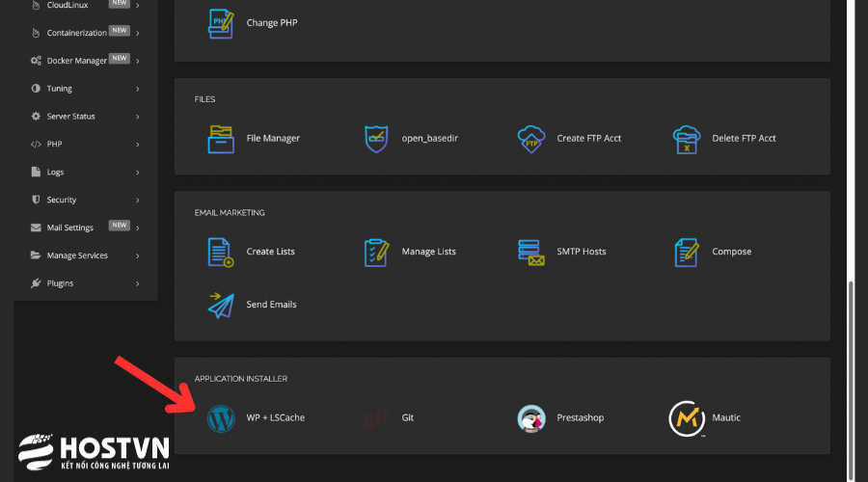Click the Plugins plug icon
The height and width of the screenshot is (482, 868).
click(x=36, y=282)
